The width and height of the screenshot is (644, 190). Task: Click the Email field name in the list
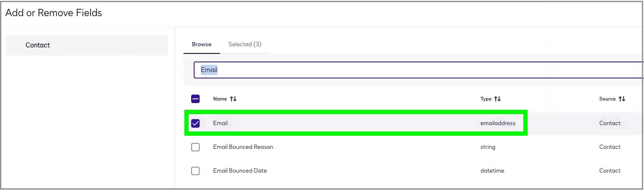pyautogui.click(x=220, y=123)
